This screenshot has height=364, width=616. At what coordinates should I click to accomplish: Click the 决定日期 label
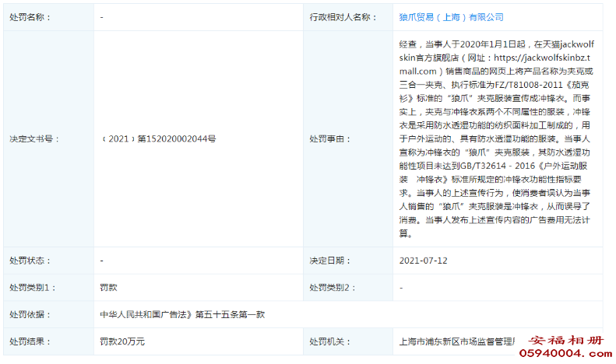point(329,261)
